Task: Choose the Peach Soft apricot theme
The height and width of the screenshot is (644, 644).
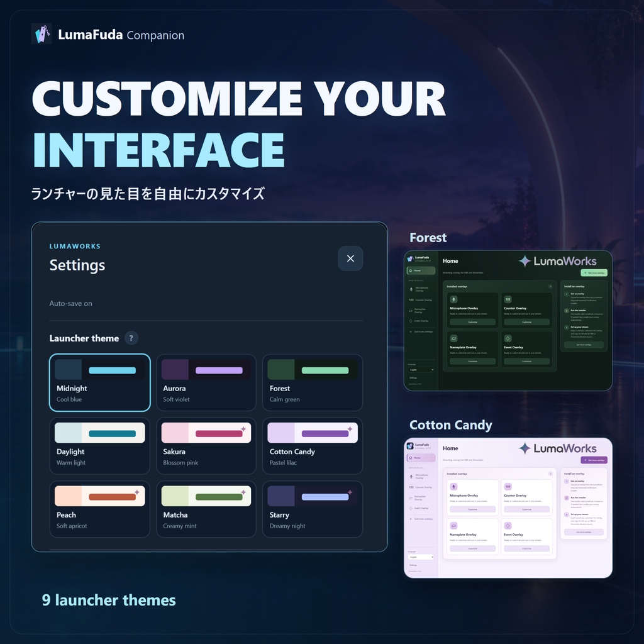Action: pos(100,509)
